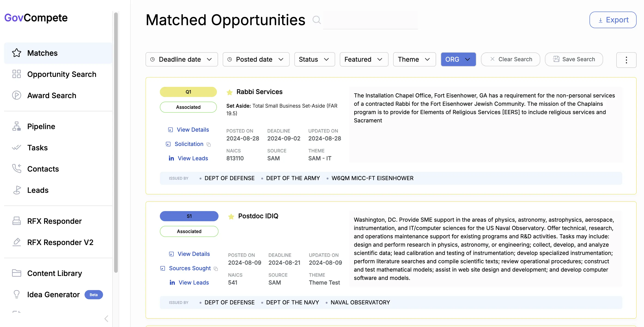Viewport: 644px width, 327px height.
Task: Expand the ORG filter dropdown
Action: click(458, 59)
